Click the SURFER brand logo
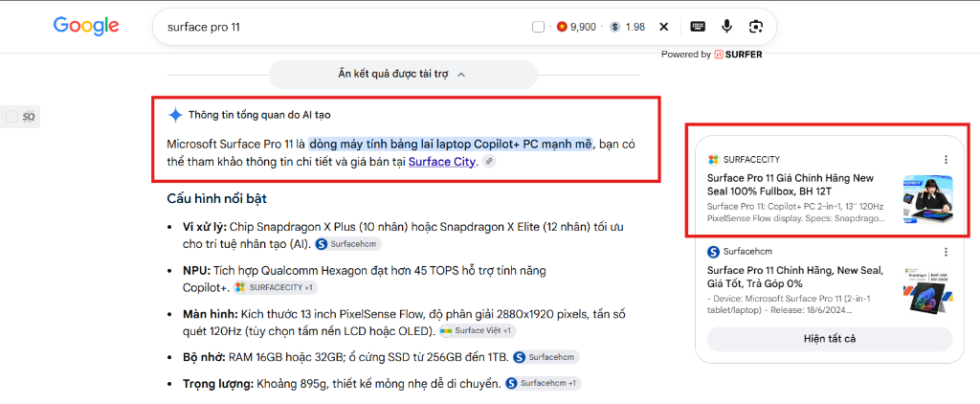This screenshot has height=404, width=980. pos(738,55)
